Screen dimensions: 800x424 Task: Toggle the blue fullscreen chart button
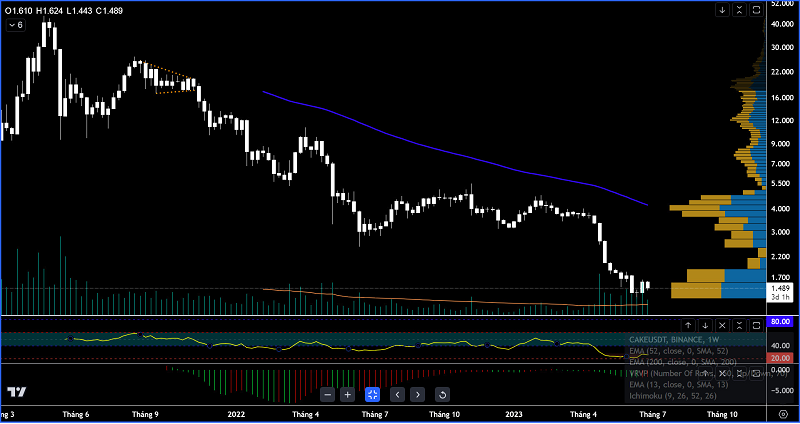tap(372, 394)
